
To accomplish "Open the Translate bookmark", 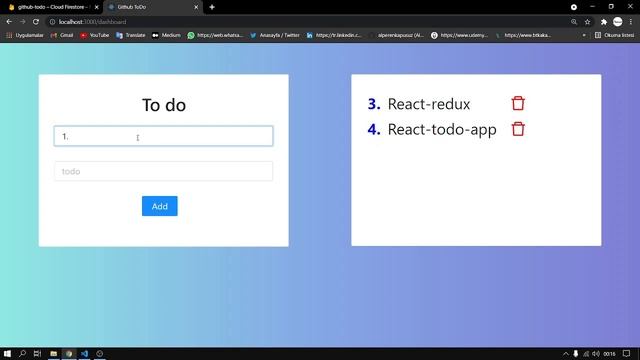I will coord(131,35).
